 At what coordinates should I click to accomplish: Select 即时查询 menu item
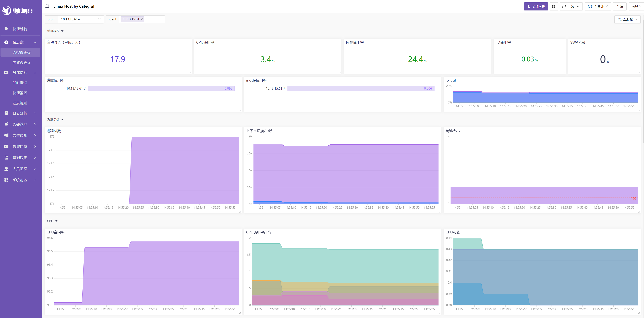20,83
